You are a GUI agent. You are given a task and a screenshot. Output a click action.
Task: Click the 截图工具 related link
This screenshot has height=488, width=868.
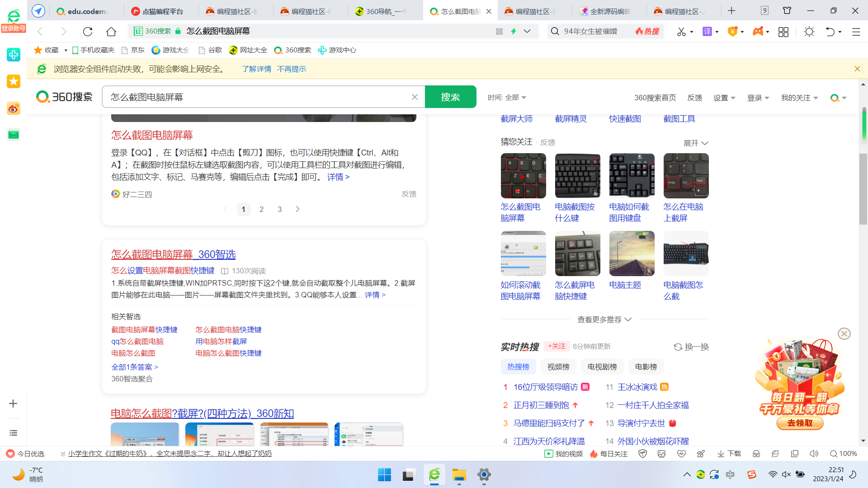[679, 119]
